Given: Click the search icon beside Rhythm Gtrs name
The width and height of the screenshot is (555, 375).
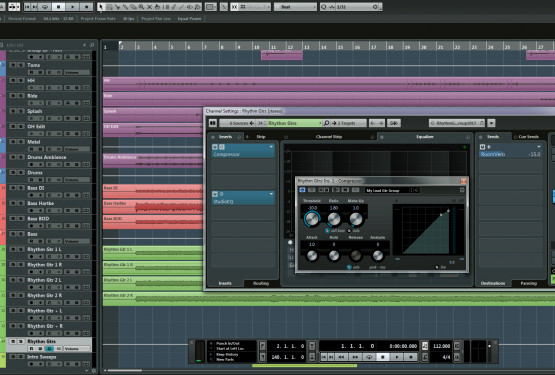Looking at the screenshot, I should [326, 123].
